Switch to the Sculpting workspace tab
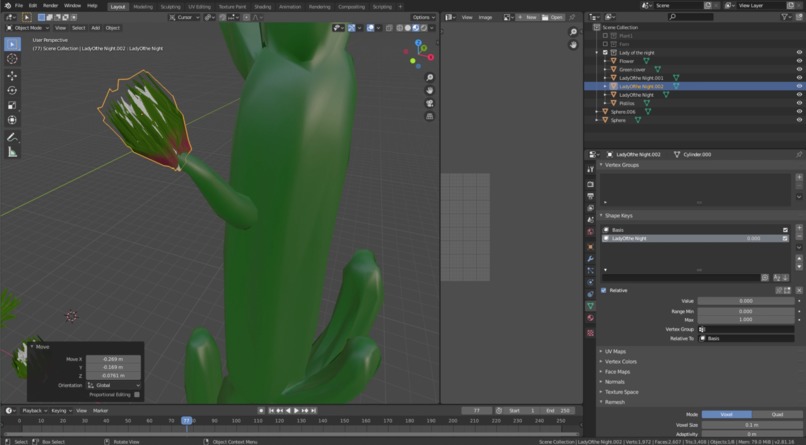This screenshot has width=806, height=445. [x=170, y=6]
